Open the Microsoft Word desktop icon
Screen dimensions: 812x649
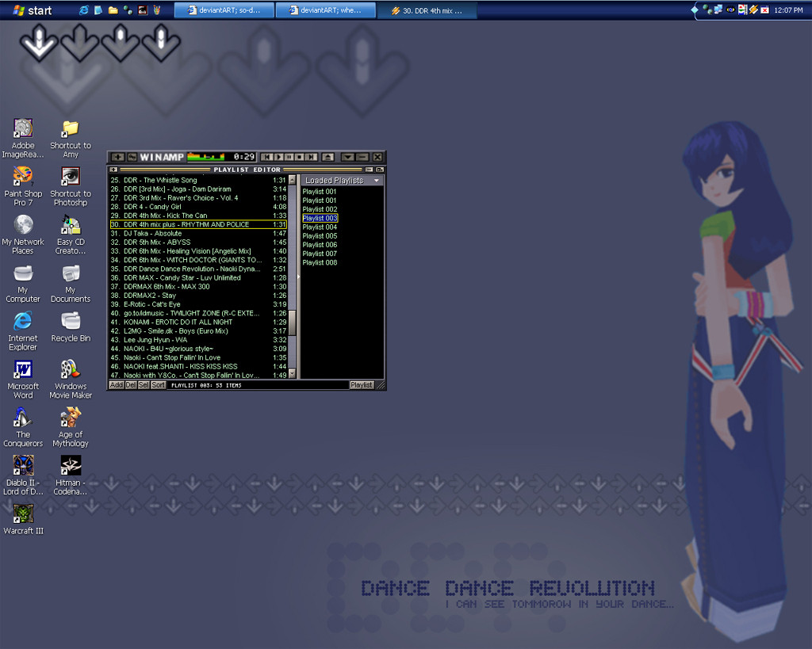pyautogui.click(x=23, y=379)
